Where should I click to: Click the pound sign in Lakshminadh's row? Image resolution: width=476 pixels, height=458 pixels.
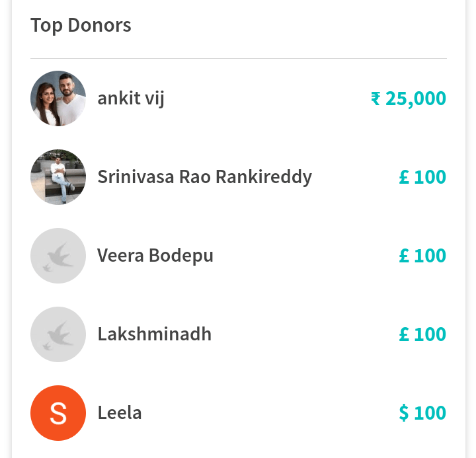point(404,334)
